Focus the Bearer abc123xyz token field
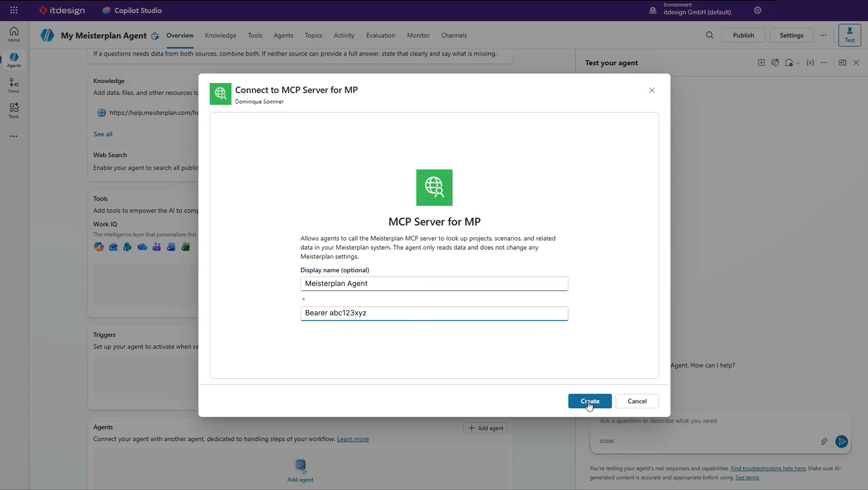Screen dimensions: 868x490 [x=434, y=314]
